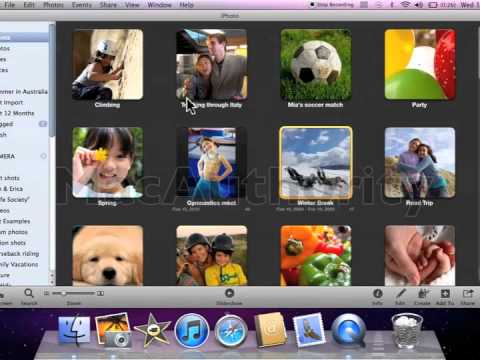The height and width of the screenshot is (360, 480).
Task: Click the Bluetooth menu bar icon
Action: [392, 5]
